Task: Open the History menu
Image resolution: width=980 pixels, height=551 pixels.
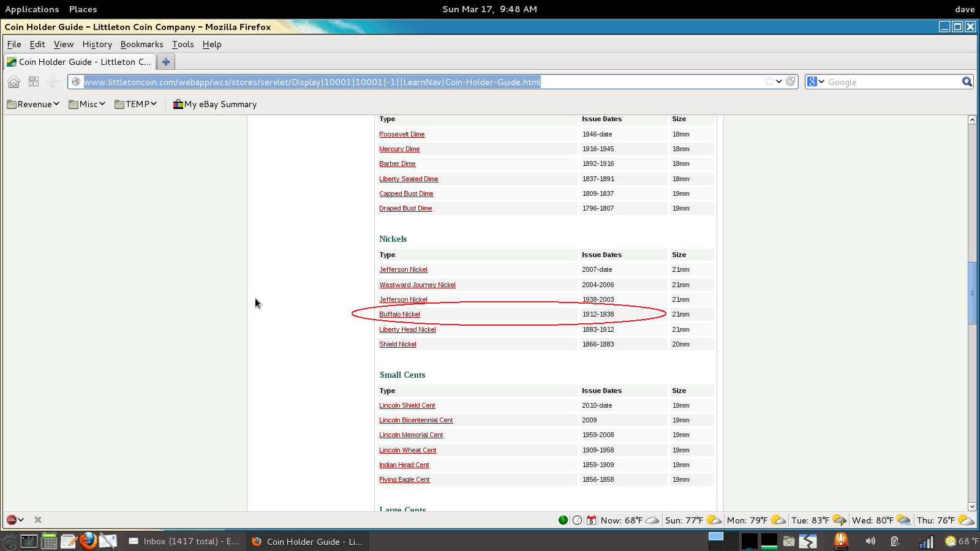Action: (x=97, y=44)
